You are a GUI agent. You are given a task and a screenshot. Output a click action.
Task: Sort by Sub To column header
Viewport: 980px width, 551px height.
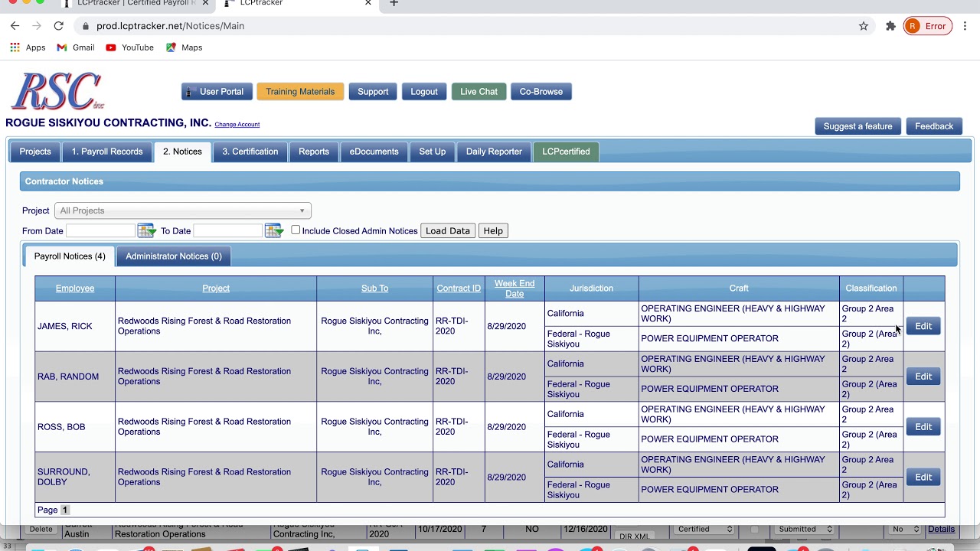(x=374, y=289)
